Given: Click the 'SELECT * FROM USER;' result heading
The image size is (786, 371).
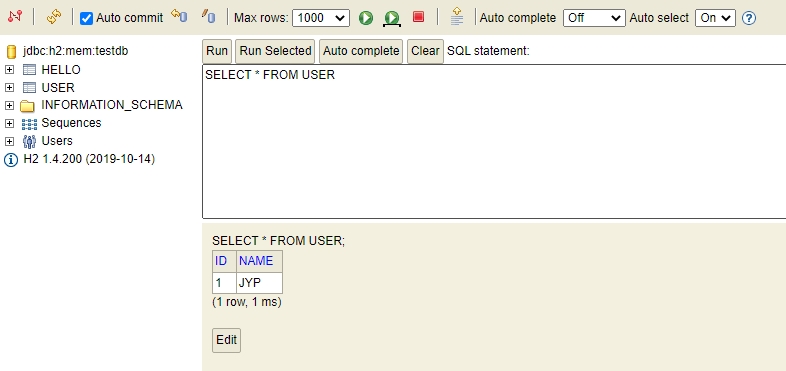Looking at the screenshot, I should point(279,241).
